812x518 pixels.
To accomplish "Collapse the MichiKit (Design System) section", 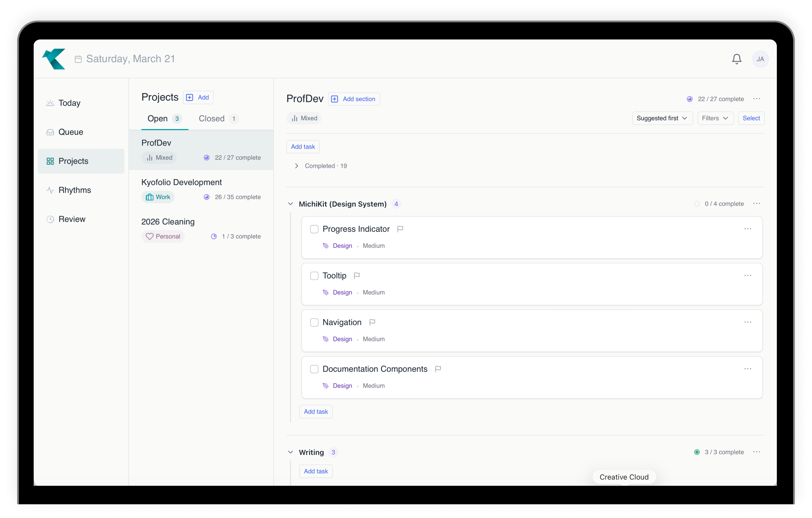I will coord(290,204).
